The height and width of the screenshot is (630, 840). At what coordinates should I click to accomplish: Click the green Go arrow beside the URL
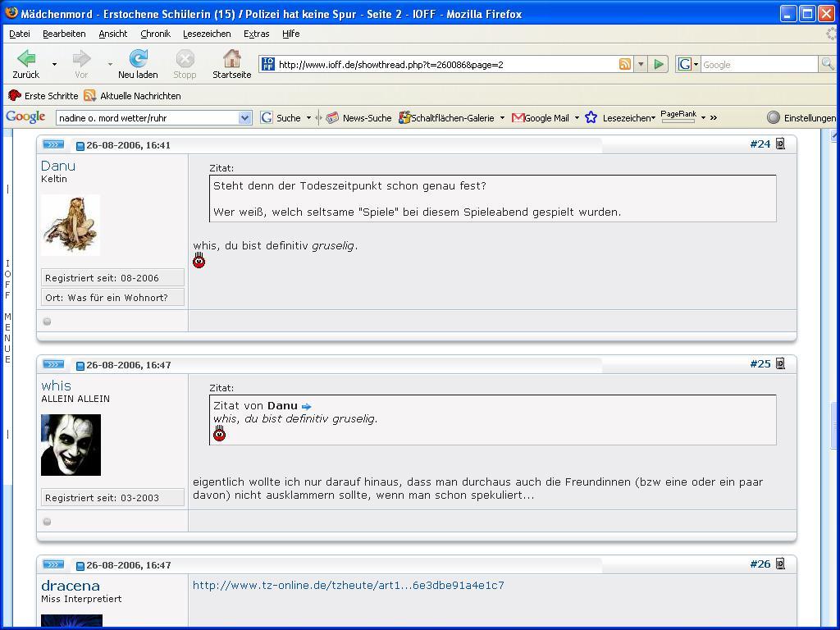pyautogui.click(x=659, y=64)
